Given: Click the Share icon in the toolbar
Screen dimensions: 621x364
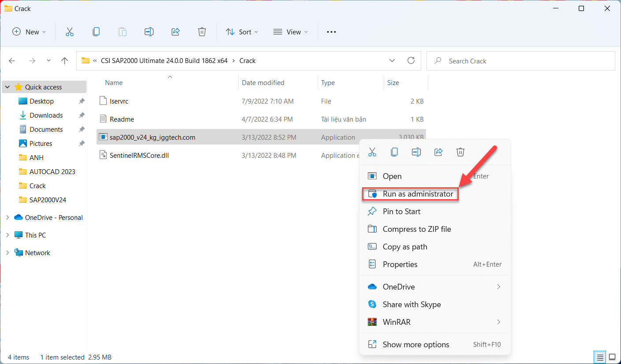Looking at the screenshot, I should [x=176, y=32].
